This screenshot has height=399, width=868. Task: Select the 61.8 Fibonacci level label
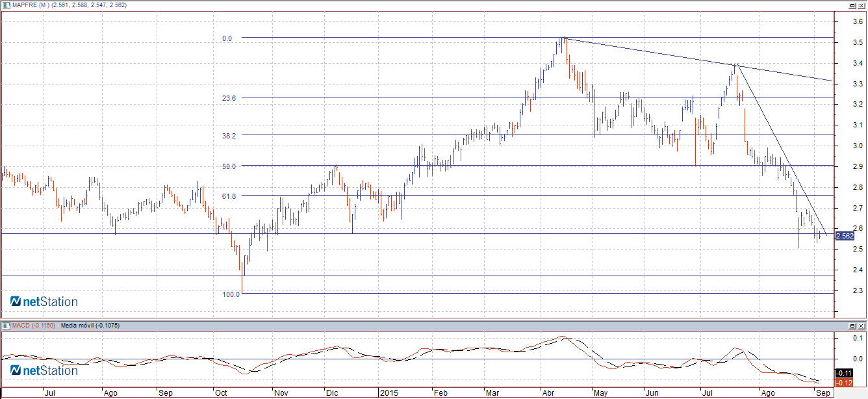pos(229,196)
